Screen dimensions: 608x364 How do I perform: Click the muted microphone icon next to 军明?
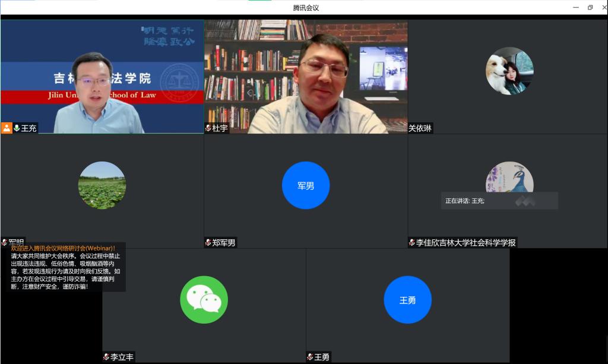point(4,242)
